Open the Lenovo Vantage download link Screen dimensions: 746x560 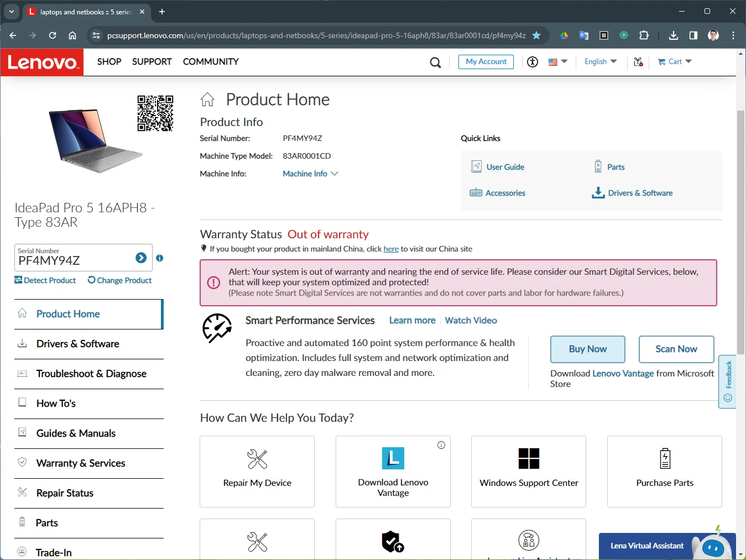coord(623,374)
